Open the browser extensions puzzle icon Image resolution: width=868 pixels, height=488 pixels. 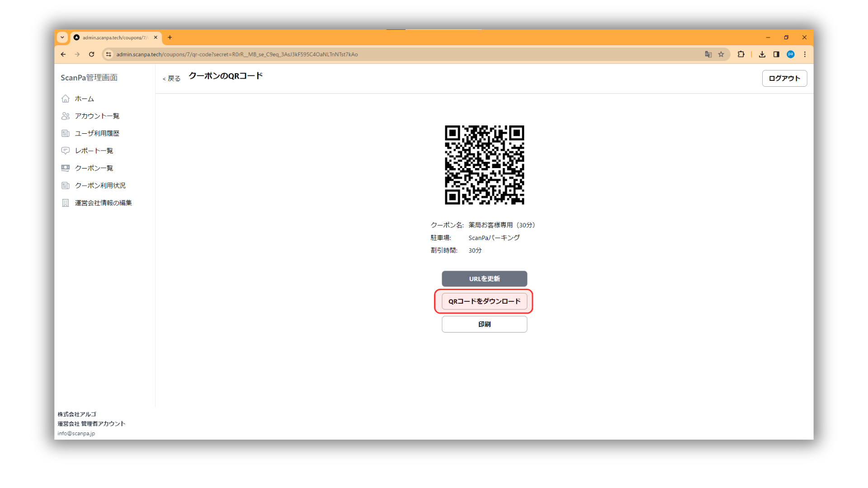coord(741,54)
